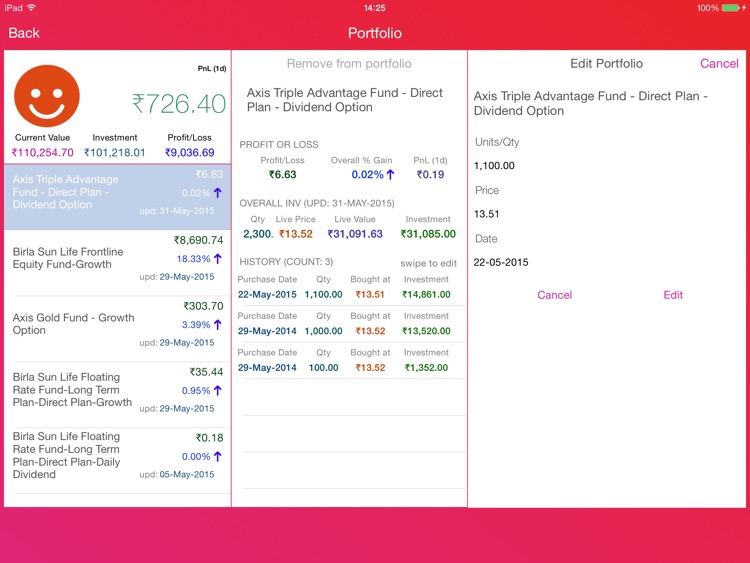This screenshot has width=750, height=563.
Task: Tap Profit/Loss value ₹6.63 in detail pane
Action: click(282, 175)
